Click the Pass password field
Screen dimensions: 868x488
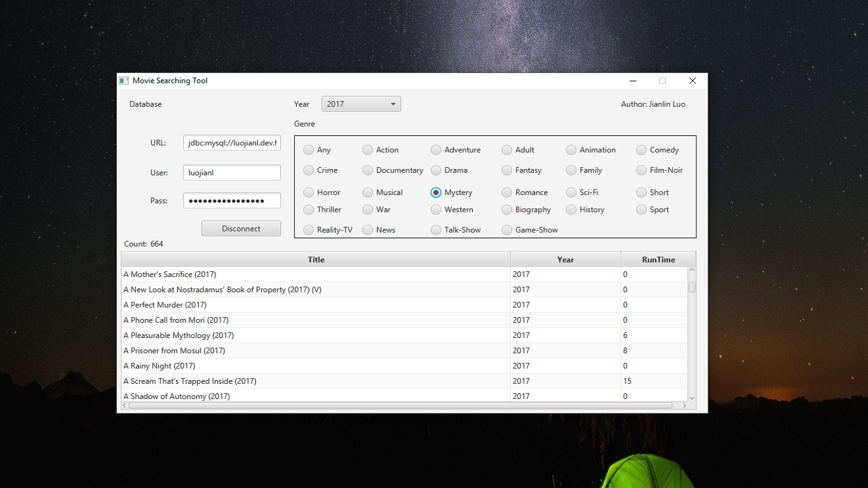232,201
